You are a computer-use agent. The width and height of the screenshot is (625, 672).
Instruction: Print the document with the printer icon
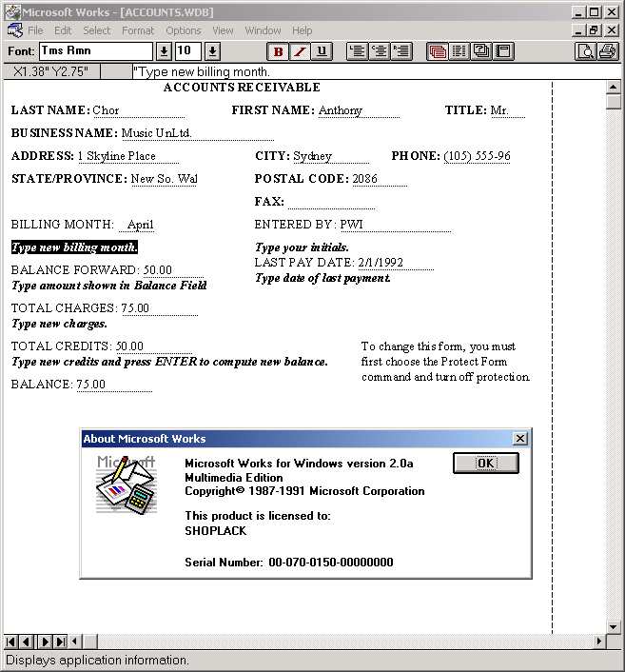[608, 51]
